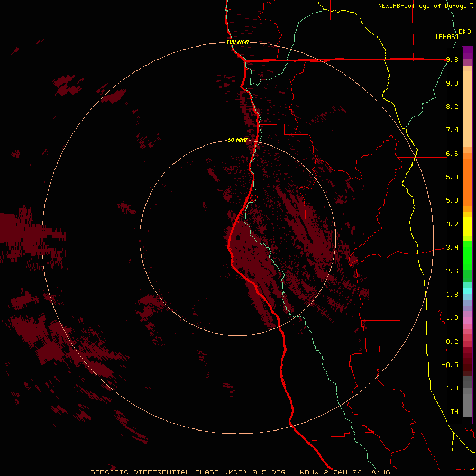Select the 5.0 value on the color scale
Viewport: 476px width, 476px height.
pyautogui.click(x=452, y=200)
